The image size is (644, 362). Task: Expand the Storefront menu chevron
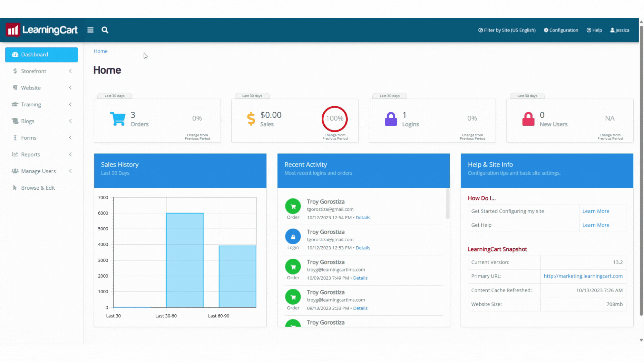click(x=70, y=71)
